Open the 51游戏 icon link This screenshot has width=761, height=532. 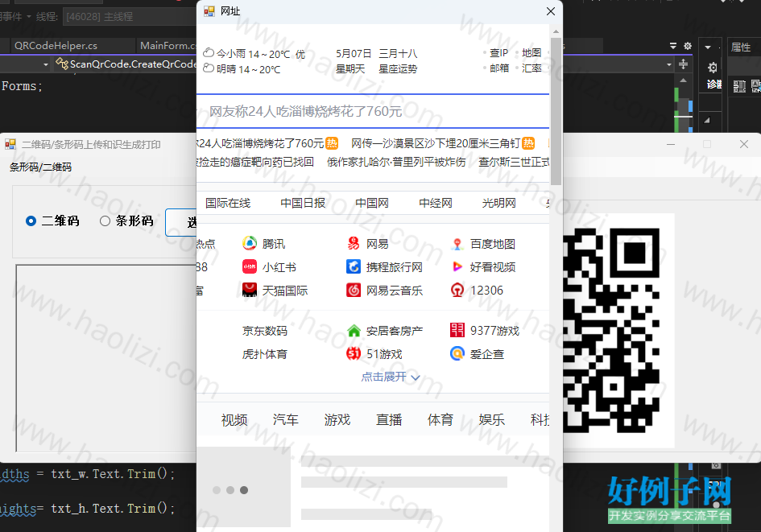(x=354, y=354)
